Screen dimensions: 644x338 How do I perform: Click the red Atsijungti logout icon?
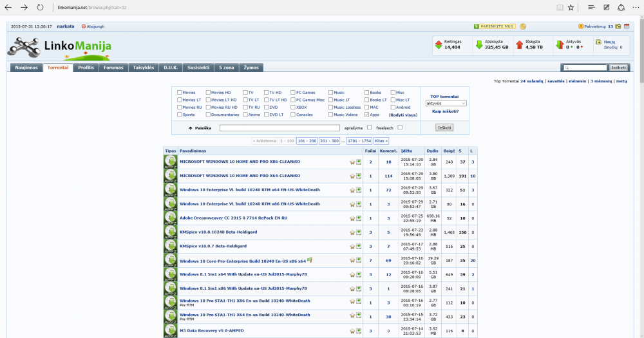point(83,26)
